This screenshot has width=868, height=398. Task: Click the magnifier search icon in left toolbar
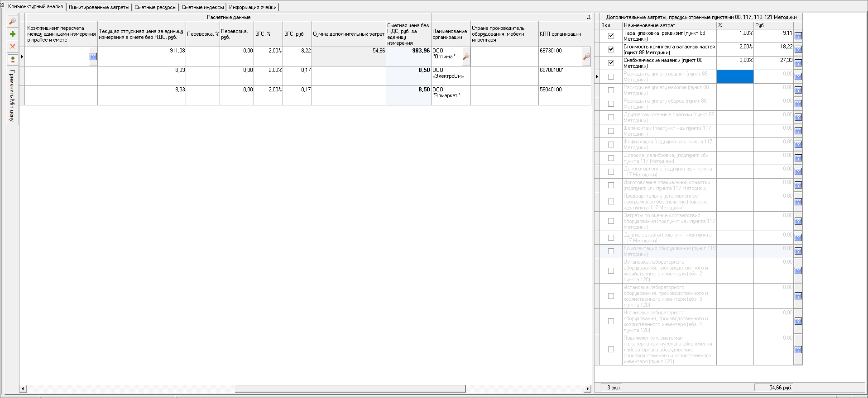pos(13,21)
